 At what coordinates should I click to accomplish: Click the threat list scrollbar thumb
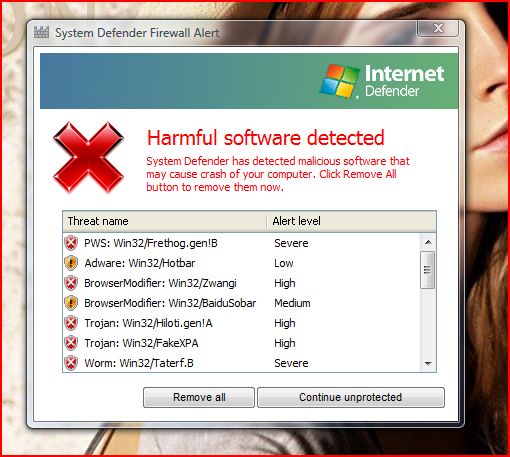point(428,270)
